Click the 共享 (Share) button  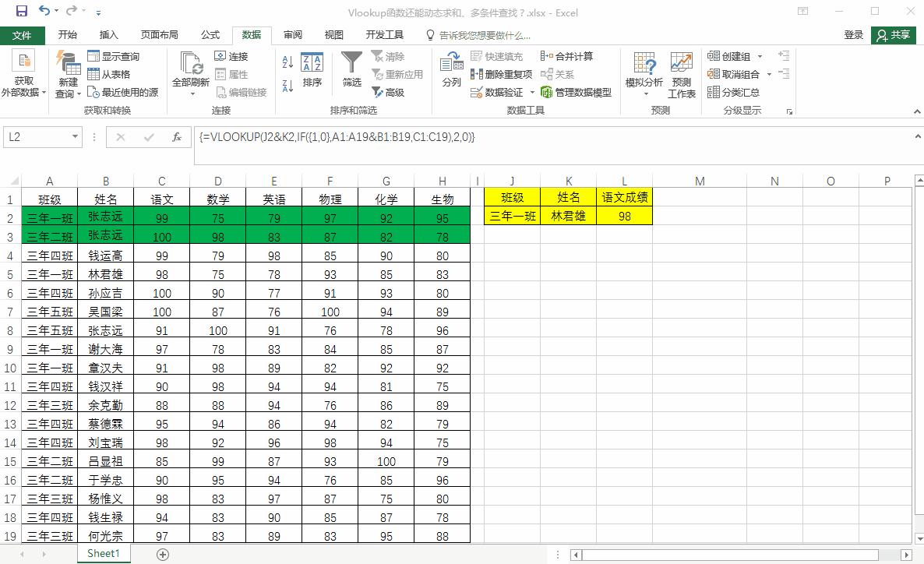click(x=893, y=34)
